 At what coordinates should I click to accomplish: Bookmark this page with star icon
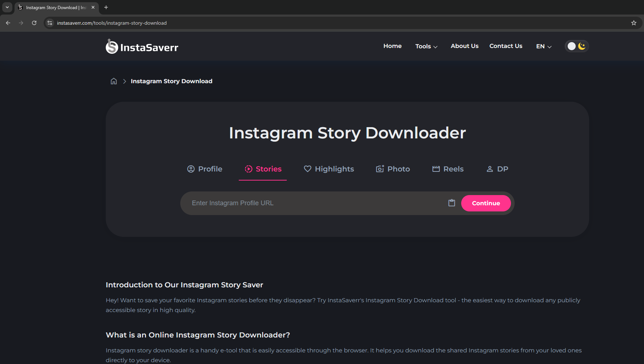[x=634, y=23]
